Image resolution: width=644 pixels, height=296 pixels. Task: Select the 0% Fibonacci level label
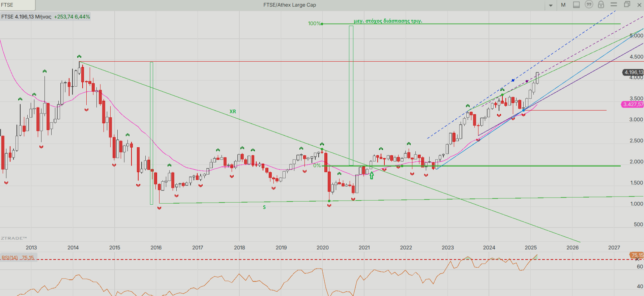[x=317, y=166]
